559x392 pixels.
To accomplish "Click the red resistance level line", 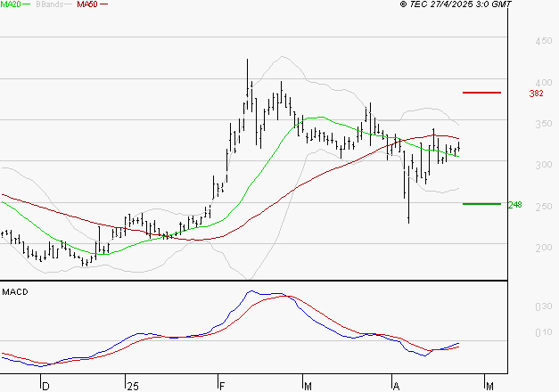I will [481, 93].
